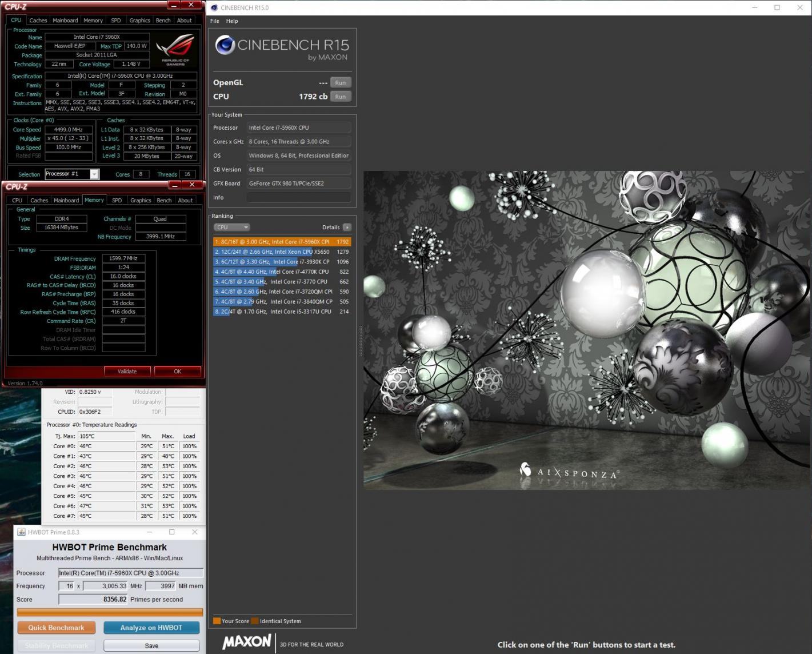This screenshot has width=812, height=654.
Task: Open SPD tab in top CPU-Z window
Action: 116,20
